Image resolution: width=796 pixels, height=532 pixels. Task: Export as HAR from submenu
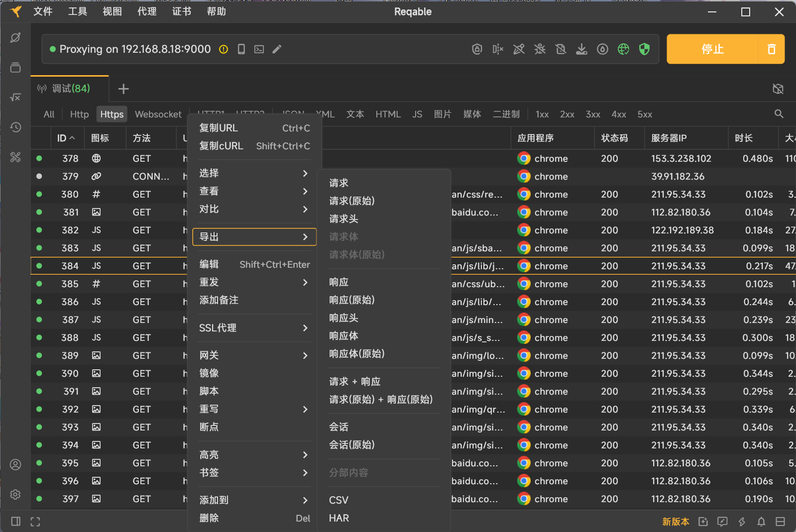click(384, 518)
